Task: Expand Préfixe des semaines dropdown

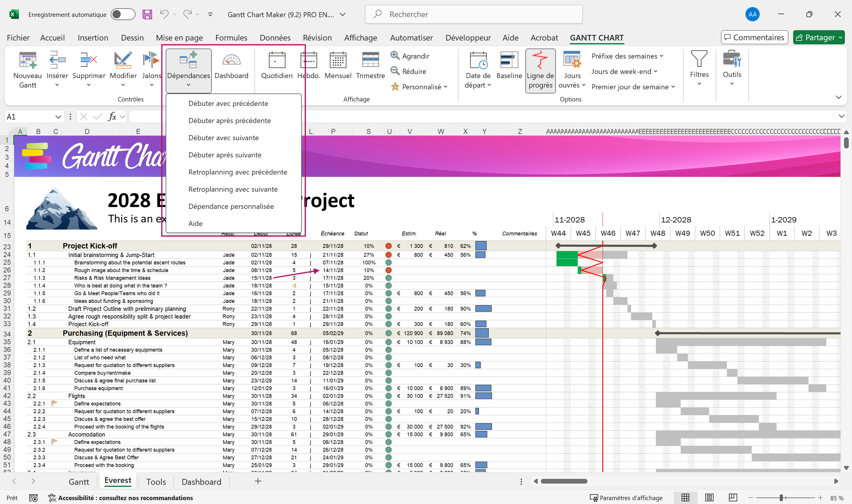Action: [627, 56]
